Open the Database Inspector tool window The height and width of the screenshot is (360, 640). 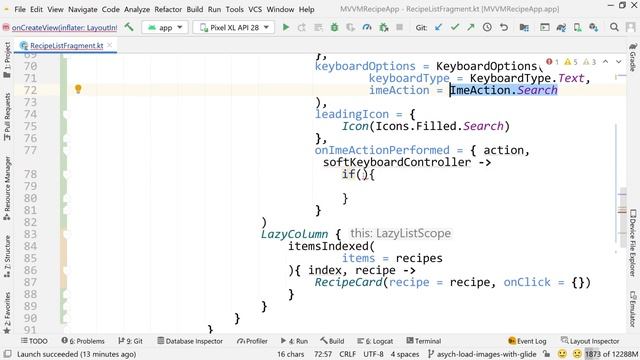(190, 341)
